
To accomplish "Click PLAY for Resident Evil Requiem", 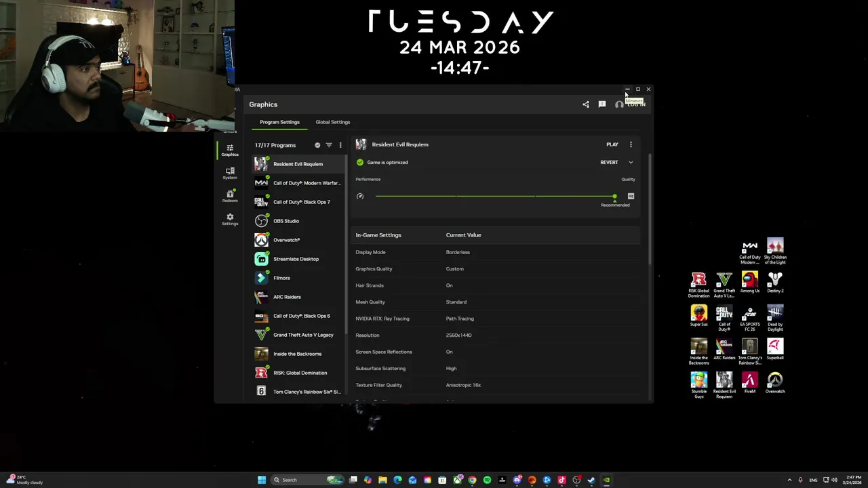I will pyautogui.click(x=612, y=144).
